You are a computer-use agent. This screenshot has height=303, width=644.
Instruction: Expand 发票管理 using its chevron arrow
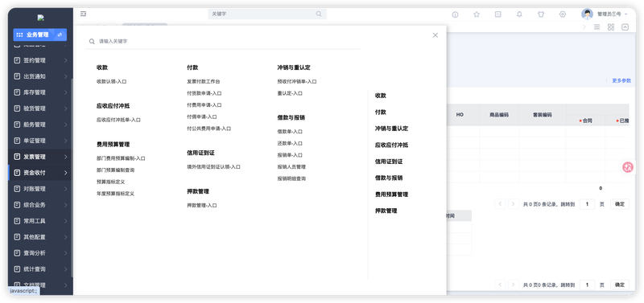[x=66, y=157]
